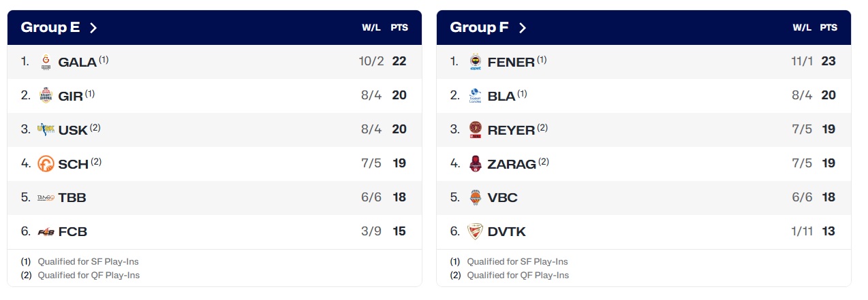Expand Group F with the chevron arrow
868x300 pixels.
523,28
